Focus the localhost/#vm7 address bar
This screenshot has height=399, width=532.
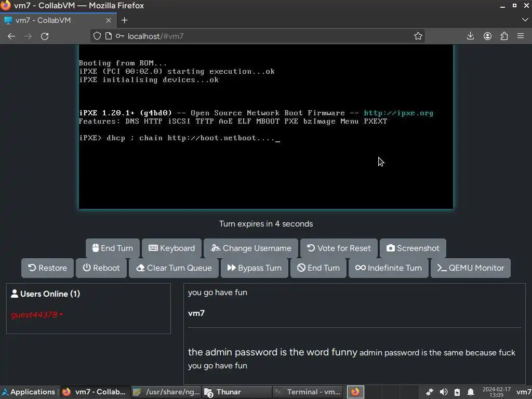pyautogui.click(x=258, y=36)
